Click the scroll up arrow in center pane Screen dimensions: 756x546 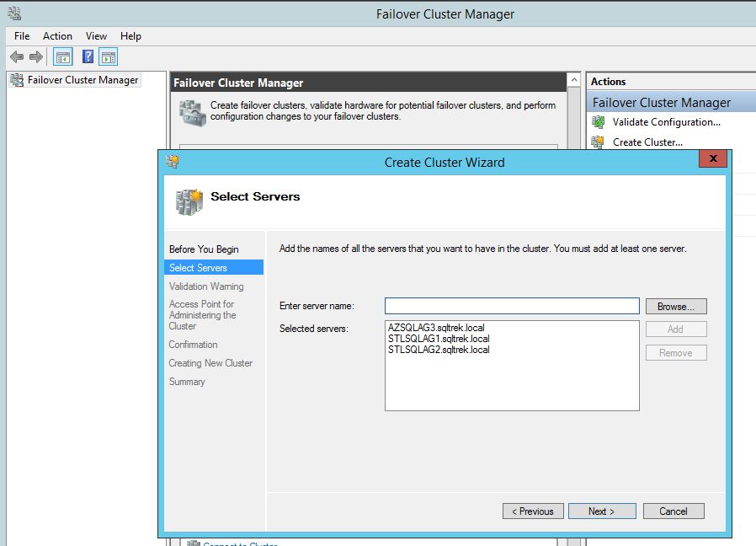pyautogui.click(x=575, y=81)
